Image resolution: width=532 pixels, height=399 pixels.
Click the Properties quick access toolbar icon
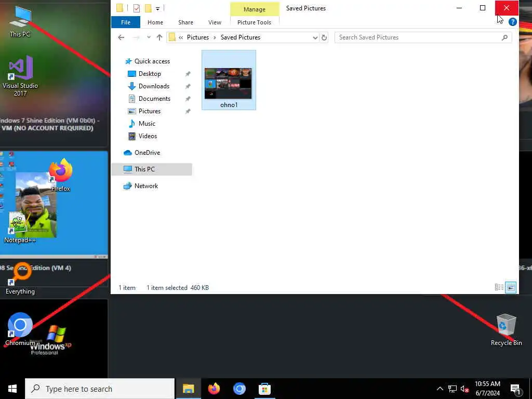tap(137, 8)
